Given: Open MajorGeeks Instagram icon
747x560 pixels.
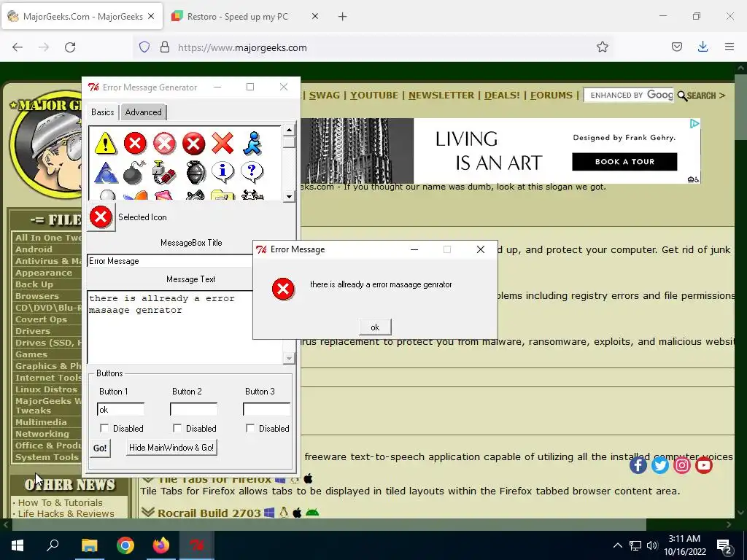Looking at the screenshot, I should [682, 464].
